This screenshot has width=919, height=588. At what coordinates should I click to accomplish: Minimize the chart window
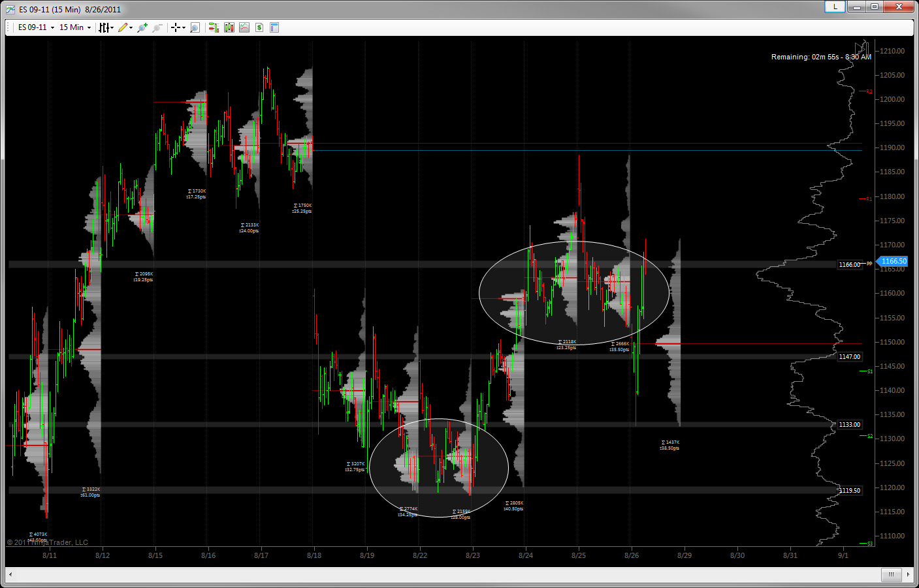[856, 7]
